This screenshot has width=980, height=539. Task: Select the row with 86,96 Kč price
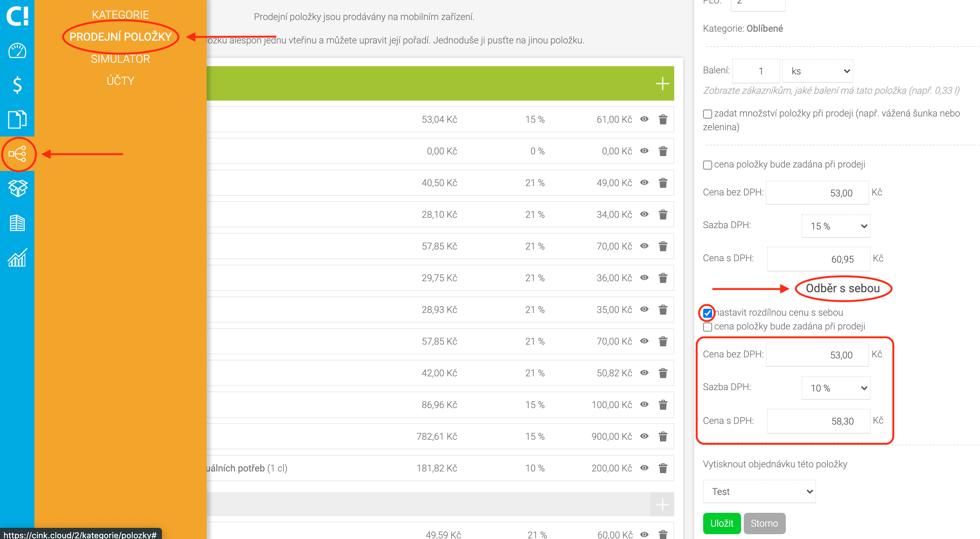pyautogui.click(x=440, y=405)
